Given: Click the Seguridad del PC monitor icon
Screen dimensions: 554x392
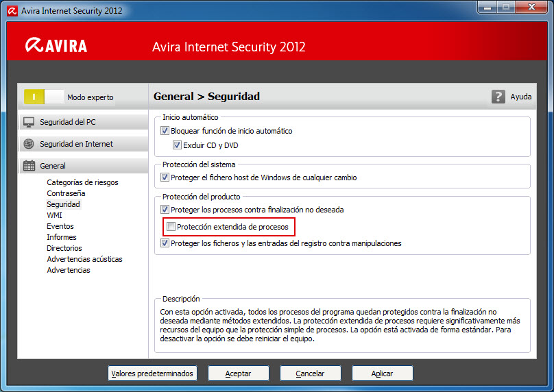Looking at the screenshot, I should [x=29, y=122].
